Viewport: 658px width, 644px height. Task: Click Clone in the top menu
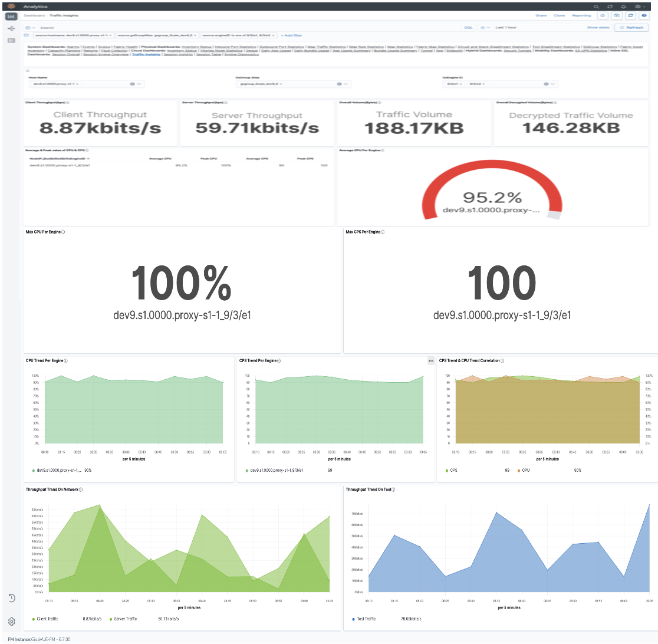(559, 15)
